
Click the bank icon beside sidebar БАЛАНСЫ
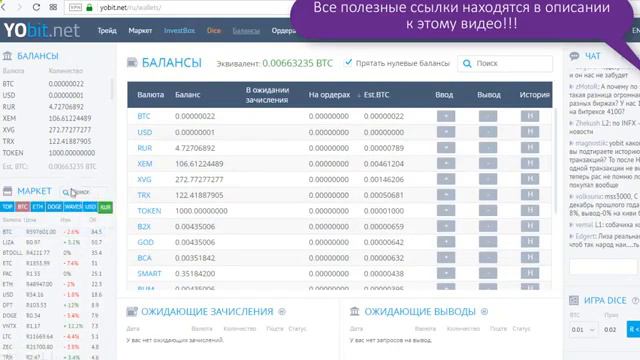(7, 56)
